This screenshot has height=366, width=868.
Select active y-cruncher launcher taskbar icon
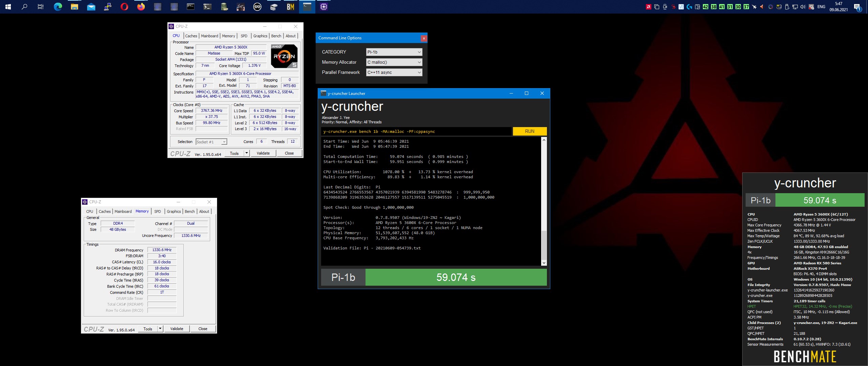[x=307, y=6]
